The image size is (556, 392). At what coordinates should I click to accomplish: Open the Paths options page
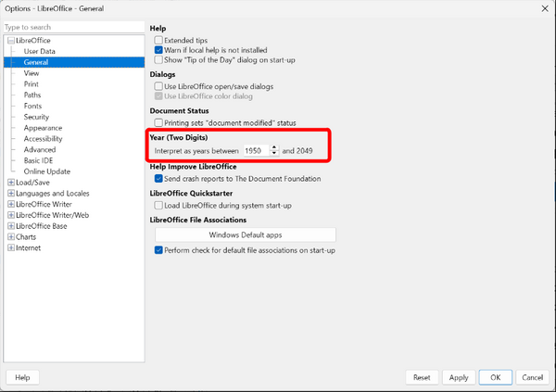32,95
